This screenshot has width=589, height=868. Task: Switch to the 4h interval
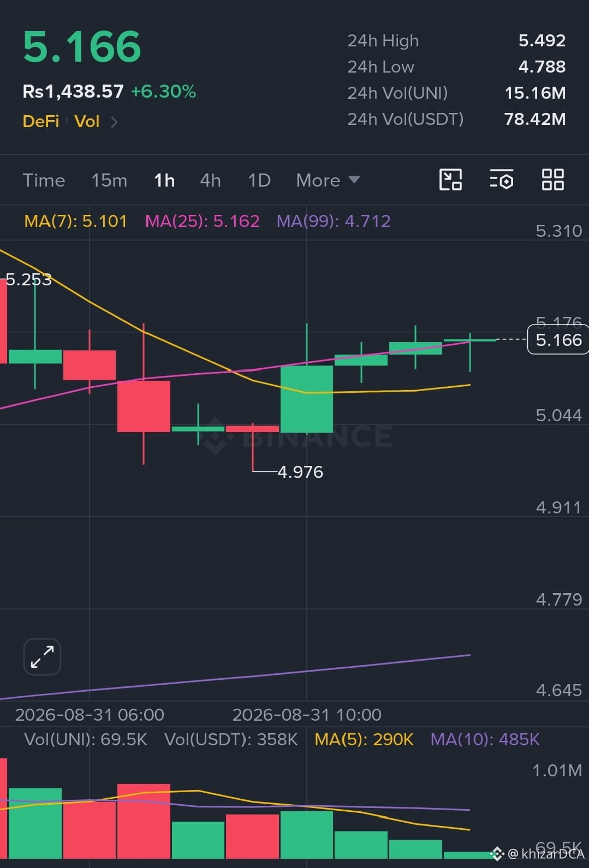(210, 180)
